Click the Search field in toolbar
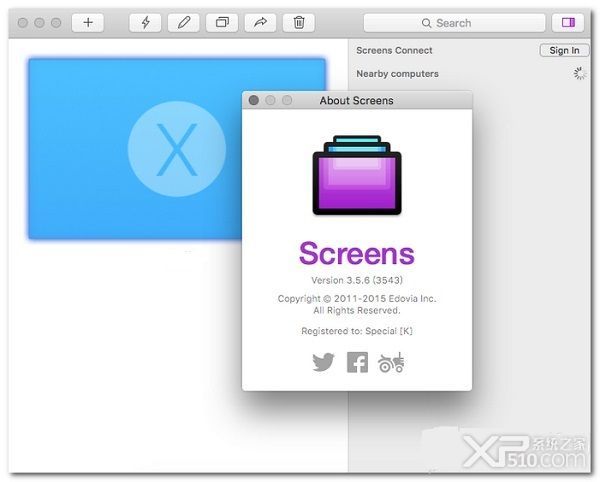The width and height of the screenshot is (600, 482). click(454, 23)
